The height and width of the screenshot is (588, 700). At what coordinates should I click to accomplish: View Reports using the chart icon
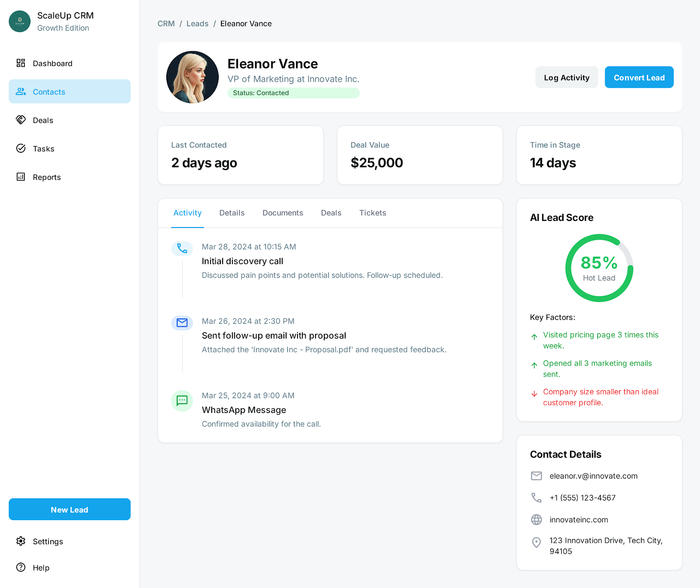(21, 177)
